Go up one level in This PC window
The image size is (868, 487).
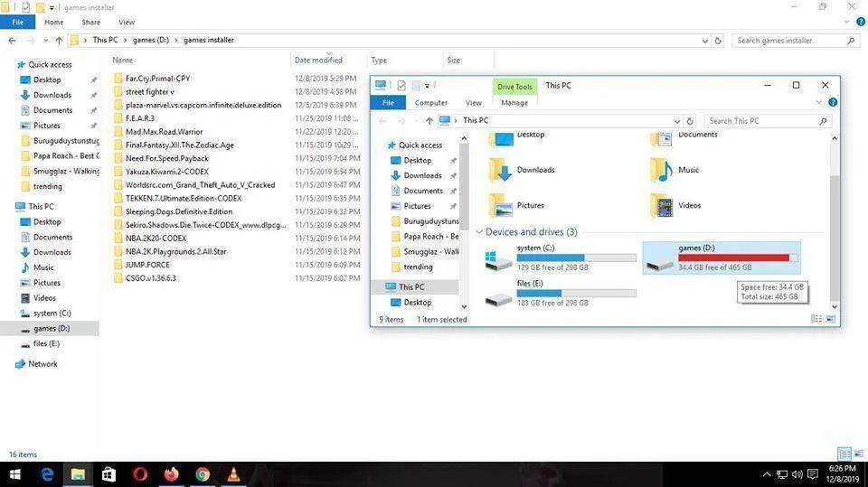click(x=429, y=121)
